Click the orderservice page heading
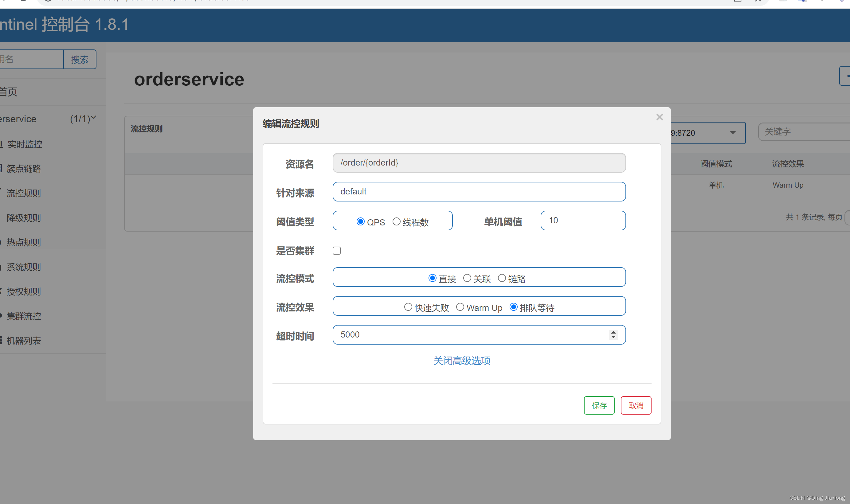 coord(189,79)
